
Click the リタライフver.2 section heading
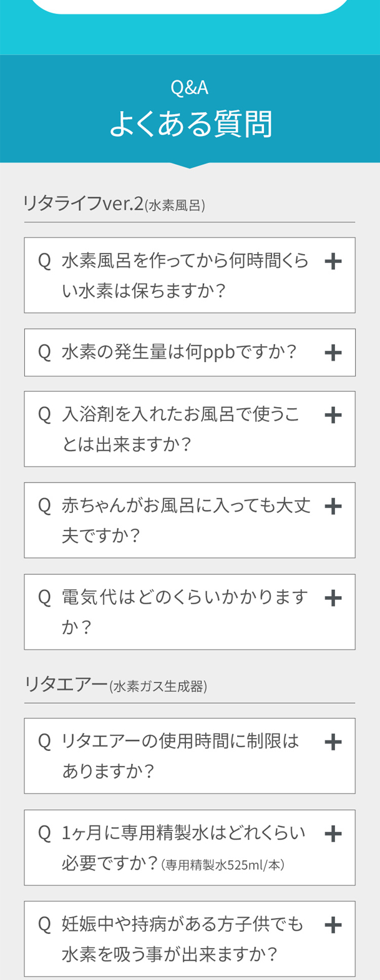tap(114, 203)
